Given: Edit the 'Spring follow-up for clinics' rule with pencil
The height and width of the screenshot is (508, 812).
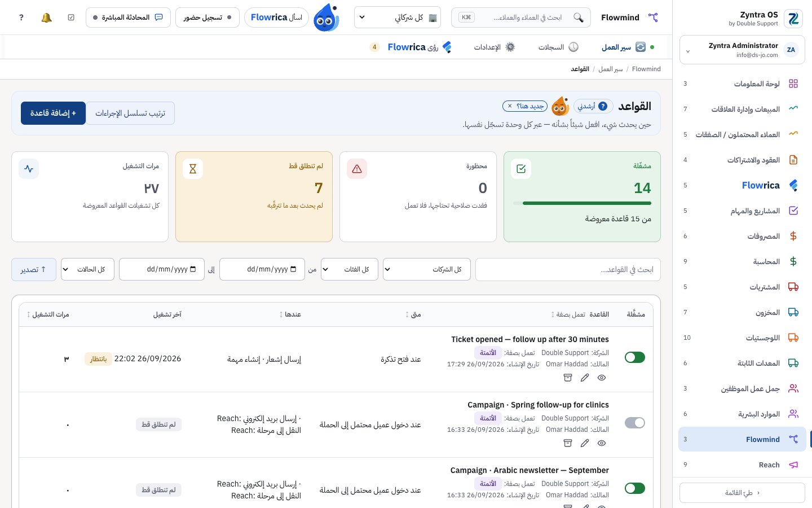Looking at the screenshot, I should (x=585, y=443).
